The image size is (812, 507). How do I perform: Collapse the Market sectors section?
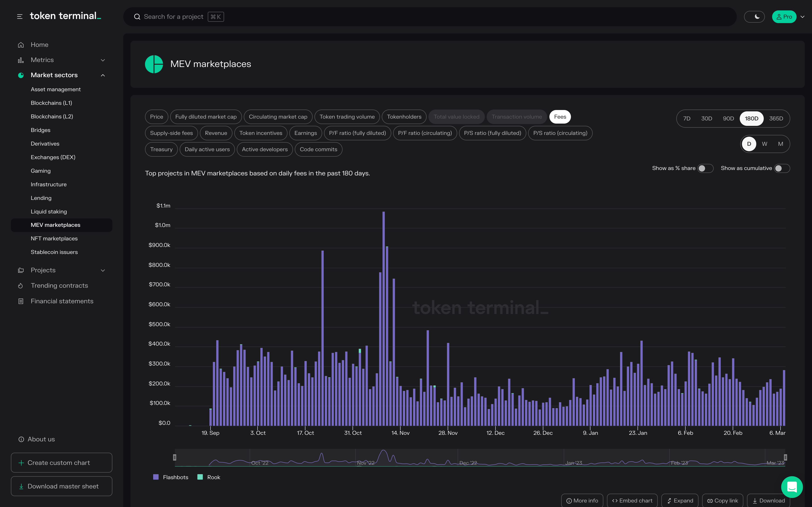pos(103,75)
